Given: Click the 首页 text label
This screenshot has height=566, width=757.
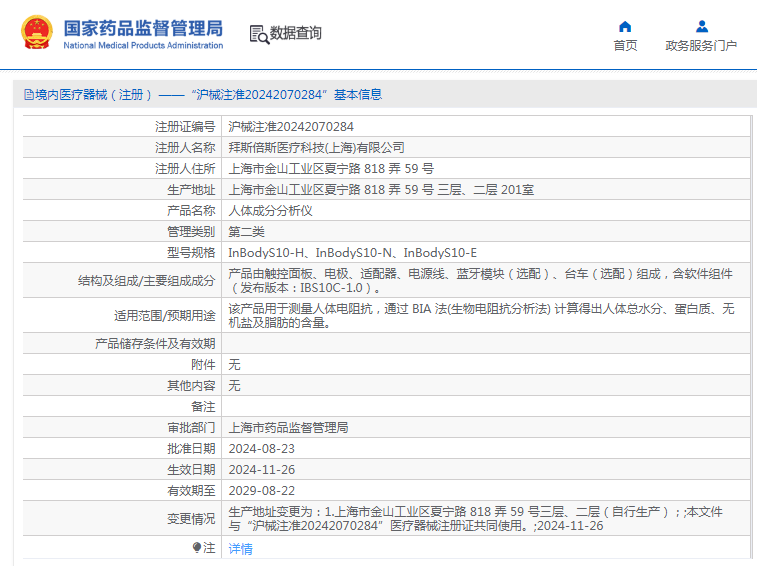Looking at the screenshot, I should click(x=625, y=45).
